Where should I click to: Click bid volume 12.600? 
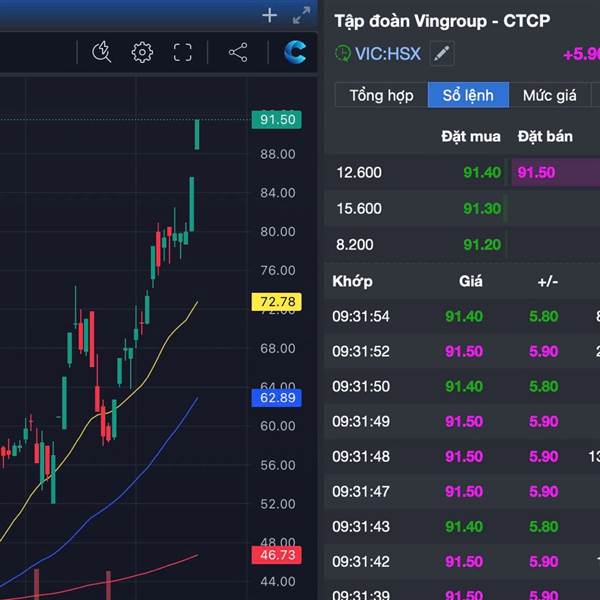(x=359, y=173)
